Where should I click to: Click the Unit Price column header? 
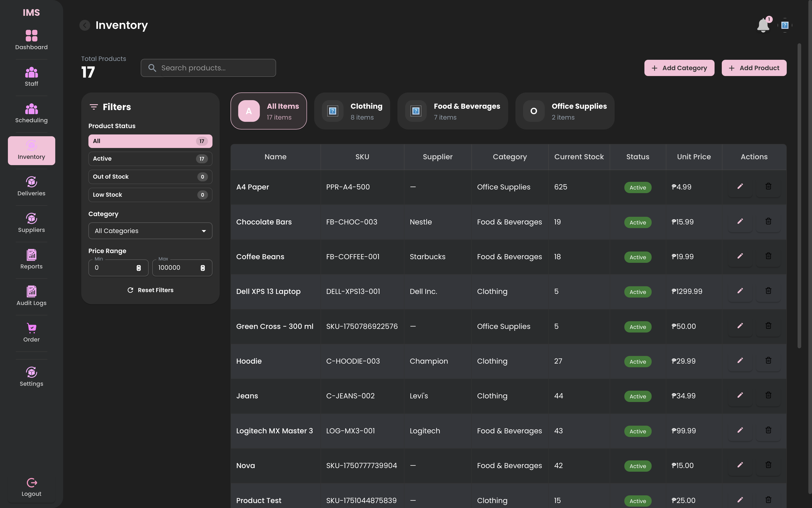pos(694,157)
